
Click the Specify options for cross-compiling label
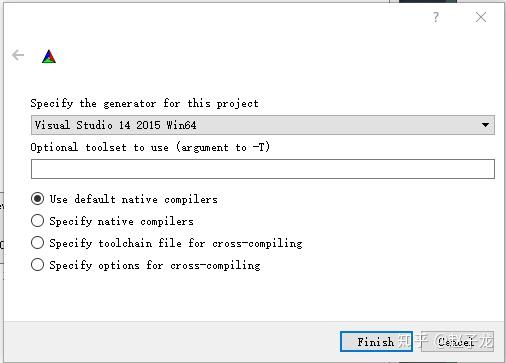[155, 265]
